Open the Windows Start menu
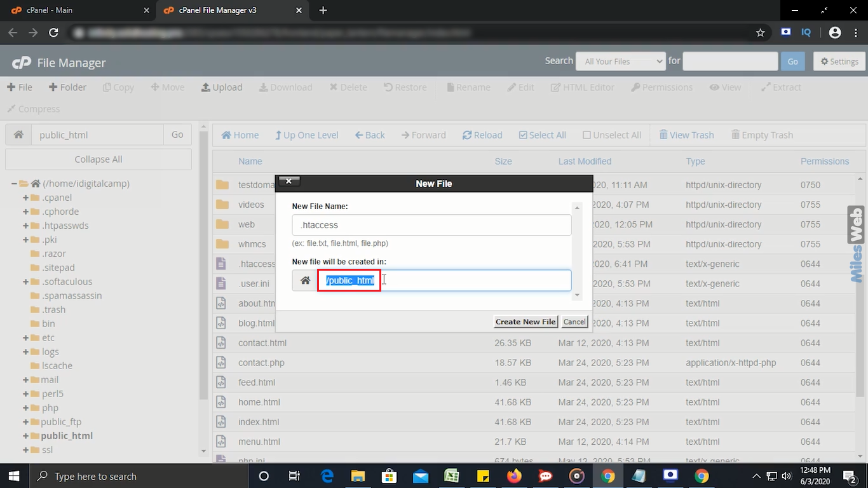Image resolution: width=868 pixels, height=488 pixels. click(x=14, y=476)
